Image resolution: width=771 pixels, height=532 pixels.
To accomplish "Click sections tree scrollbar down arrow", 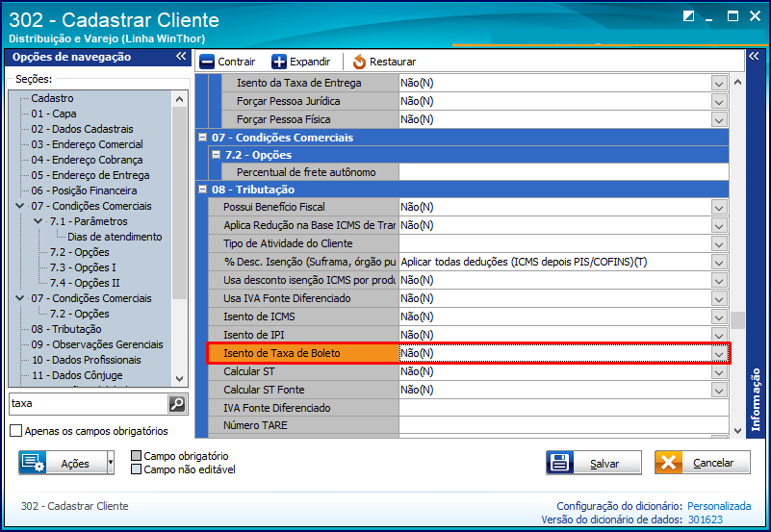I will pos(179,379).
